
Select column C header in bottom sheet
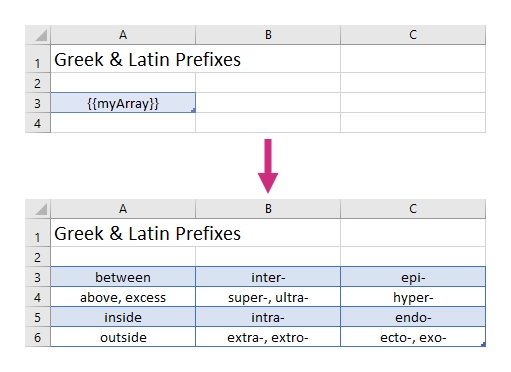[413, 209]
